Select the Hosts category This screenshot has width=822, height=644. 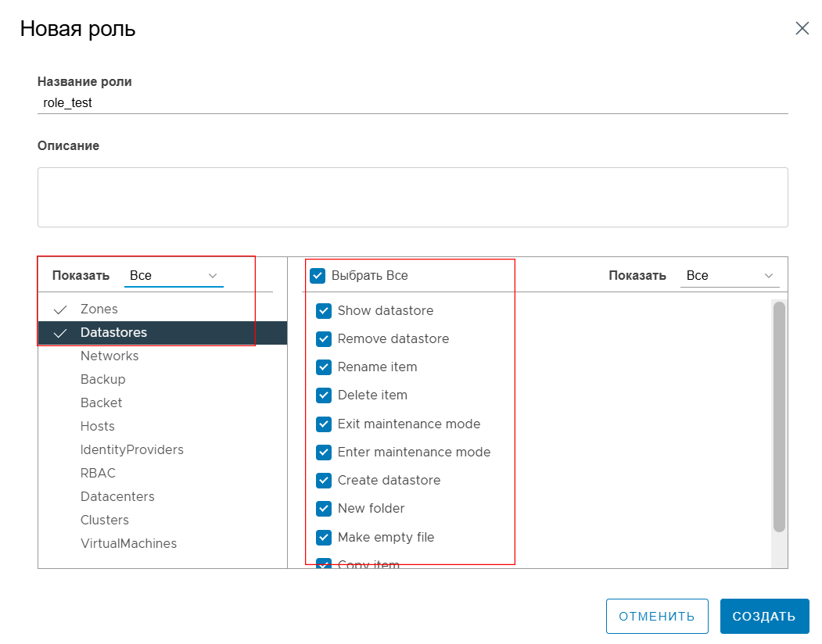pos(163,427)
